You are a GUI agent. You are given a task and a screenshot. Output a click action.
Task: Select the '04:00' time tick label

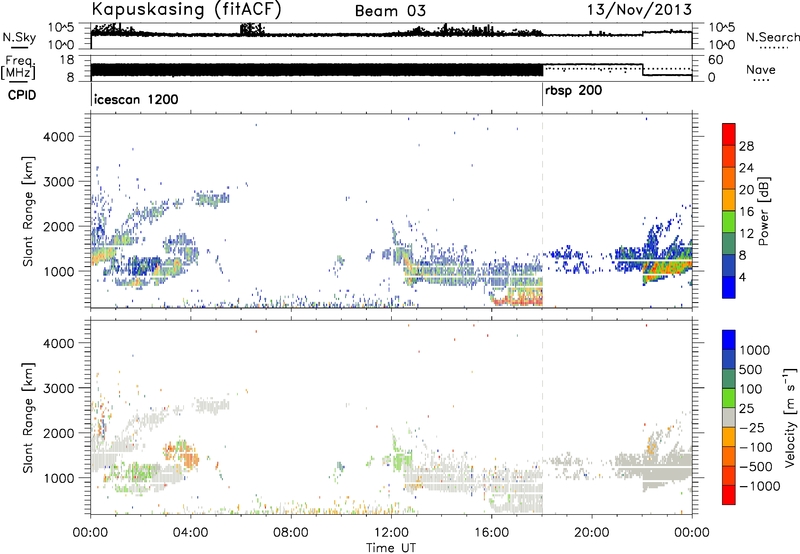pyautogui.click(x=190, y=533)
